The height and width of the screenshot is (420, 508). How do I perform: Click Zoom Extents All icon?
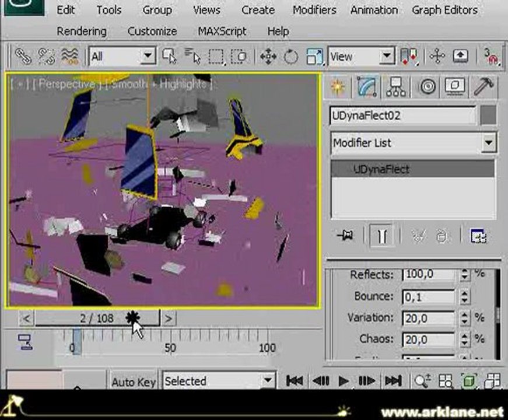[492, 381]
